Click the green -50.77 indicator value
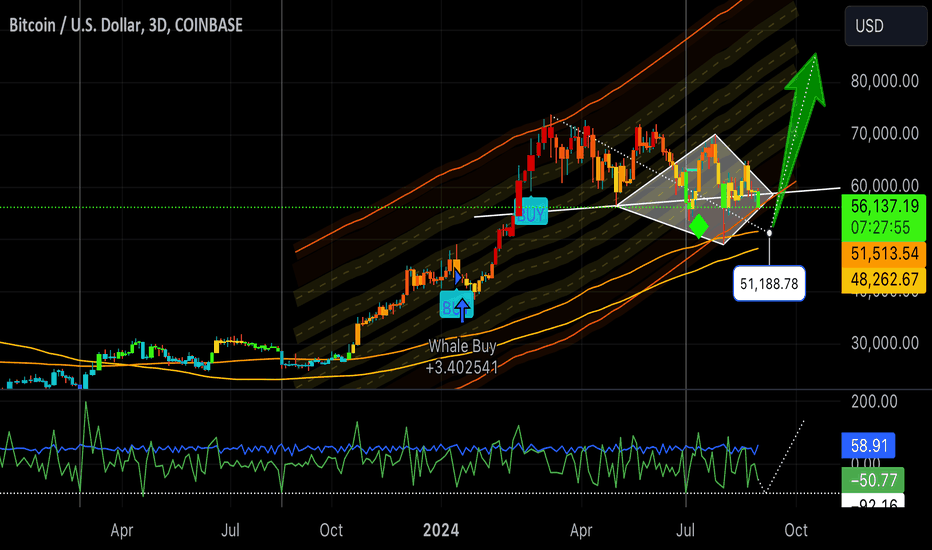 [873, 479]
